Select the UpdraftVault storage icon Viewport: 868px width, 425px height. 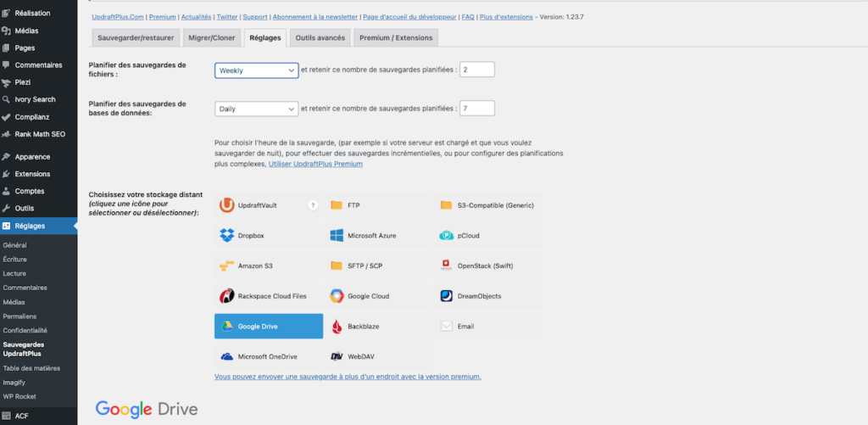[x=226, y=205]
